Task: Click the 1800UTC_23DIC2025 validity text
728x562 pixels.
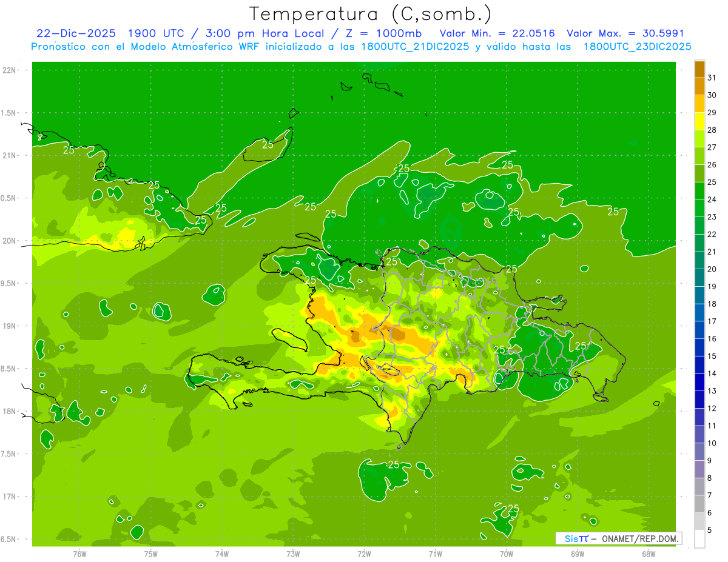Action: [637, 47]
